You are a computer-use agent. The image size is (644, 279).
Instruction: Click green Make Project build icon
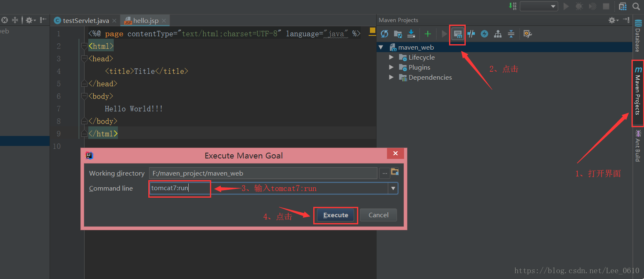(x=512, y=6)
